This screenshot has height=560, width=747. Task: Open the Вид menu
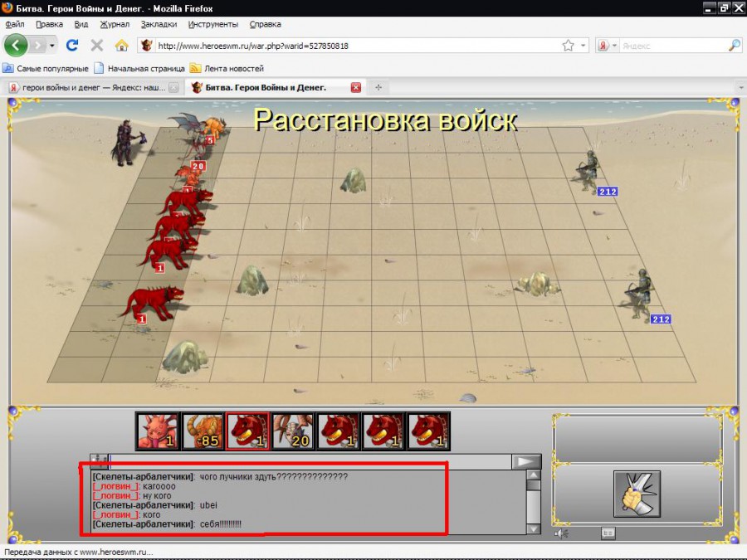(x=81, y=24)
